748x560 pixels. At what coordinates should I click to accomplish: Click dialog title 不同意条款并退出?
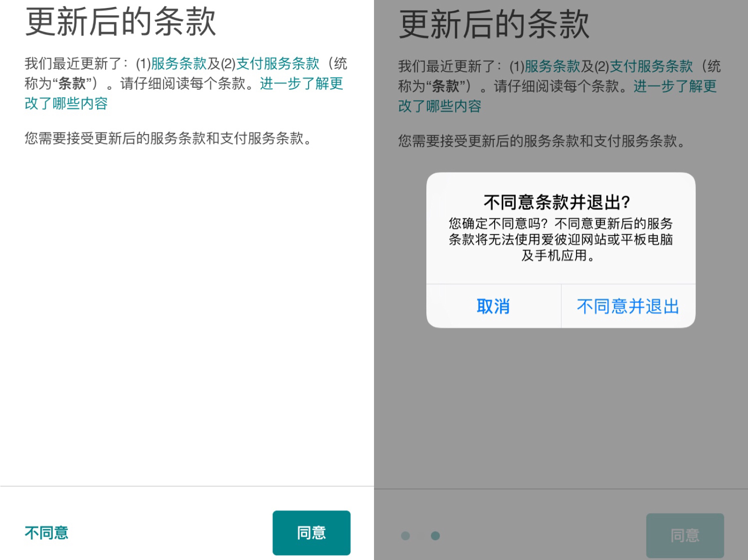pos(557,202)
